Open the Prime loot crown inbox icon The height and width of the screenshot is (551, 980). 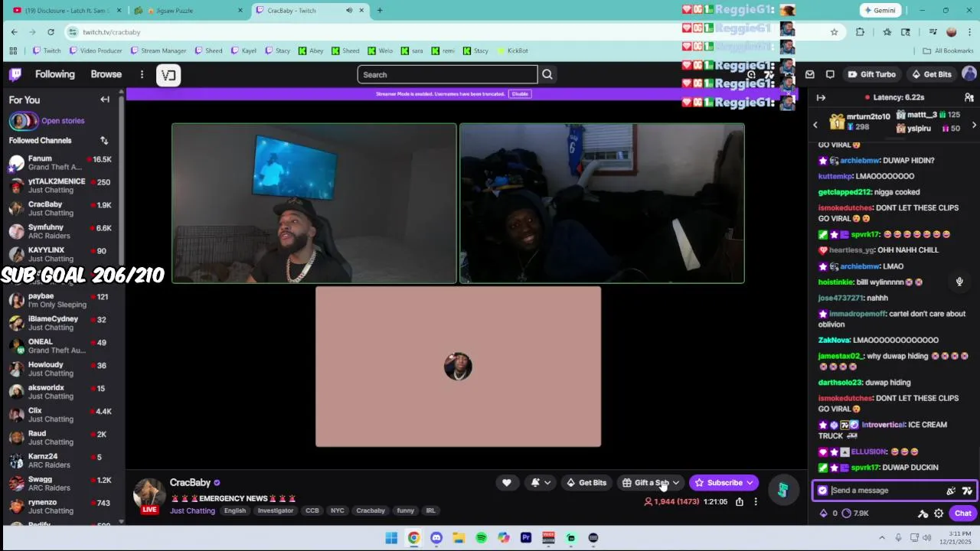tap(810, 74)
